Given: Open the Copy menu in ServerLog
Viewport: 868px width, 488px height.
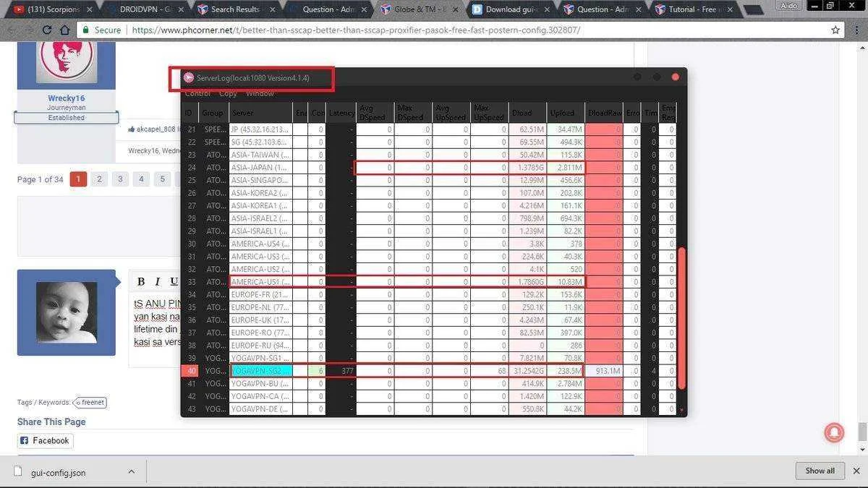Looking at the screenshot, I should coord(228,93).
